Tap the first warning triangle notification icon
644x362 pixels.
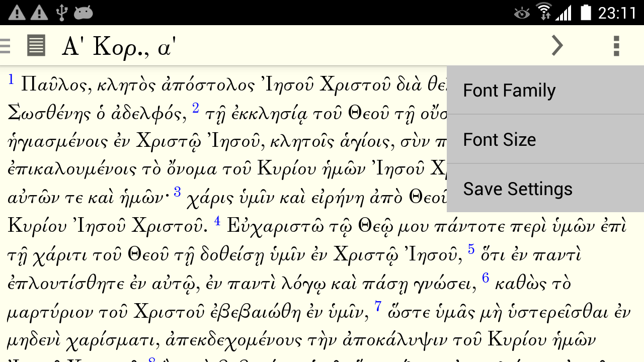point(17,13)
